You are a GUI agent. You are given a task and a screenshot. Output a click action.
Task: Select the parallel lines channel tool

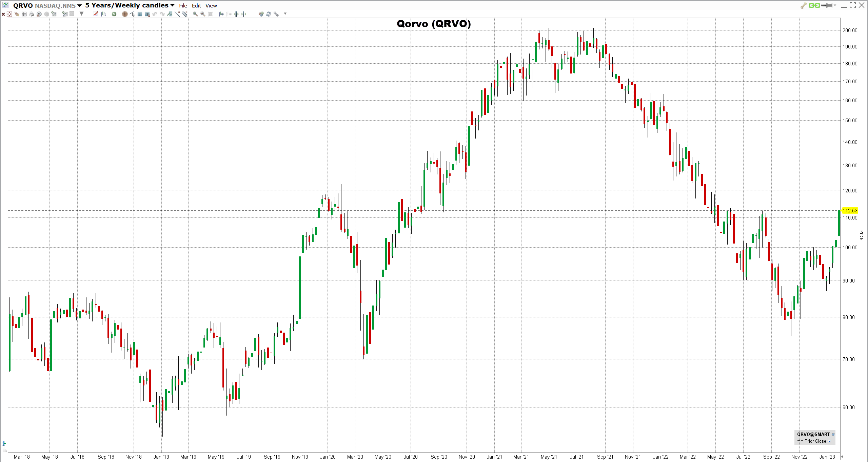point(185,14)
